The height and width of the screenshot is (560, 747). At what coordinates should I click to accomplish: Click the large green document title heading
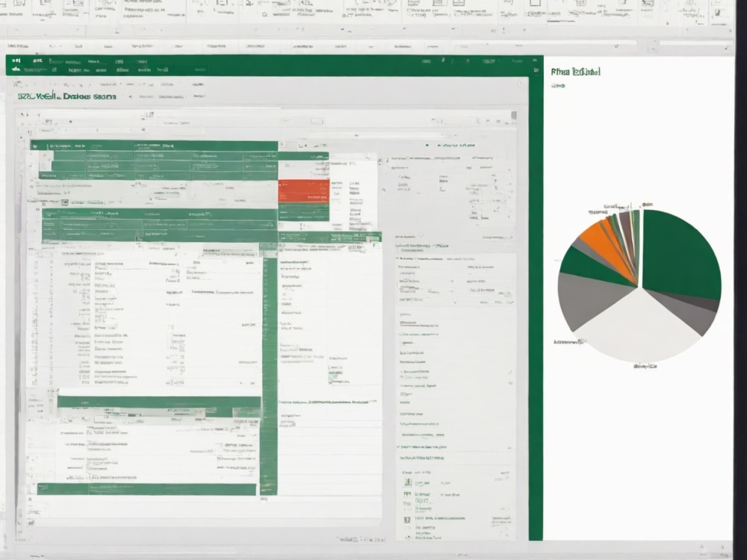pyautogui.click(x=66, y=96)
